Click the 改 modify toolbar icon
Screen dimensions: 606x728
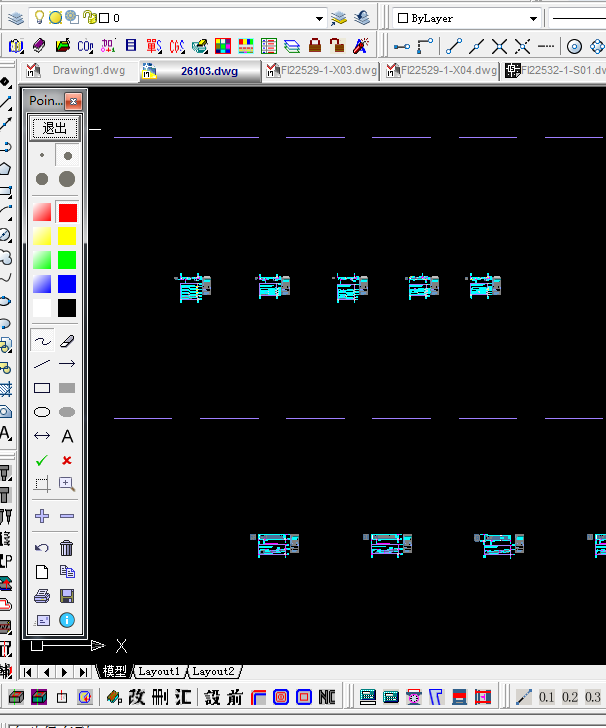[x=137, y=697]
